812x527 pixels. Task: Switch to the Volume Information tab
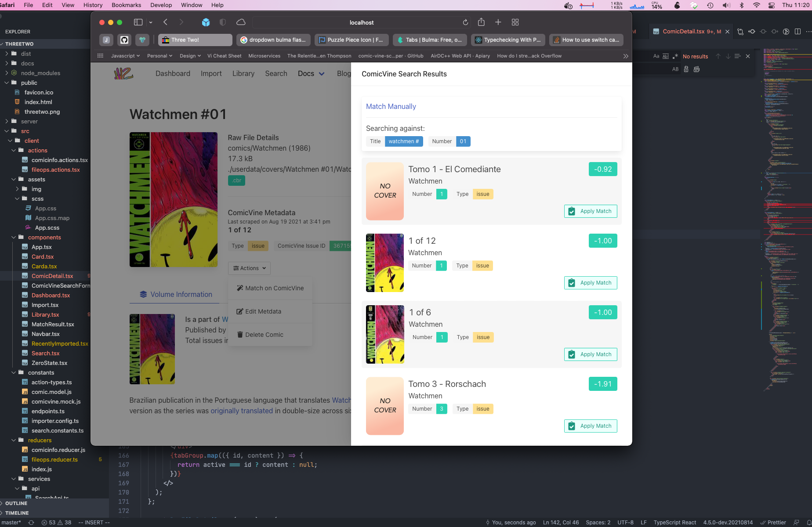[176, 295]
